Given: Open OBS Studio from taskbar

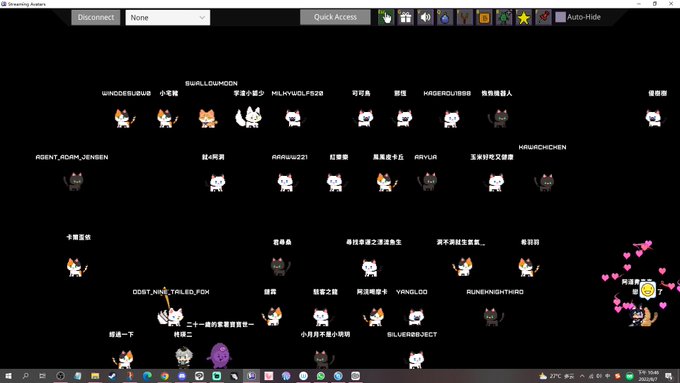Looking at the screenshot, I should tap(60, 376).
